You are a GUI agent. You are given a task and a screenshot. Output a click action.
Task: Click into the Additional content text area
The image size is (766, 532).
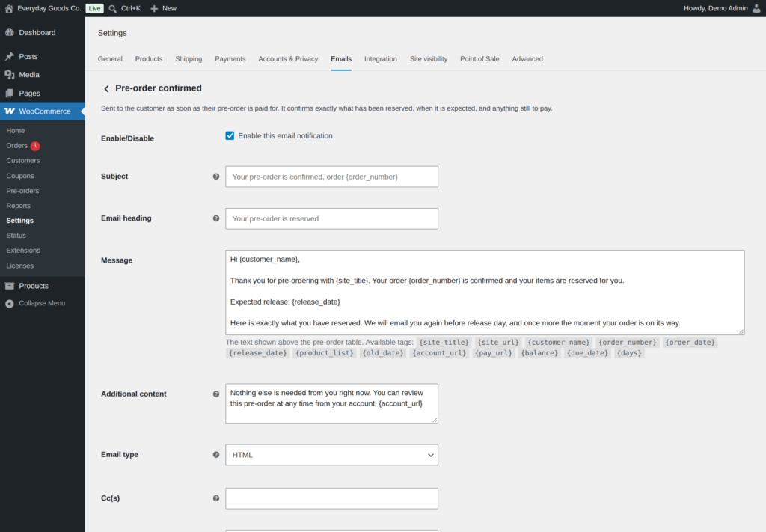(x=331, y=403)
